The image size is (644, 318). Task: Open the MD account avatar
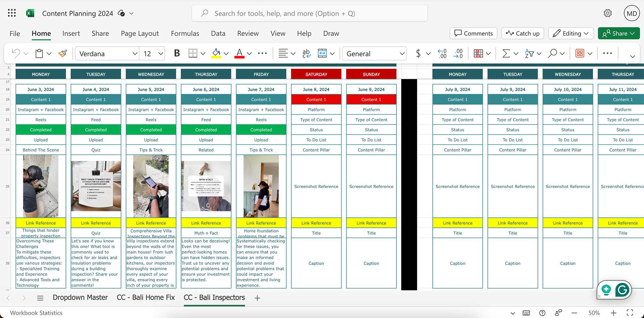point(632,13)
